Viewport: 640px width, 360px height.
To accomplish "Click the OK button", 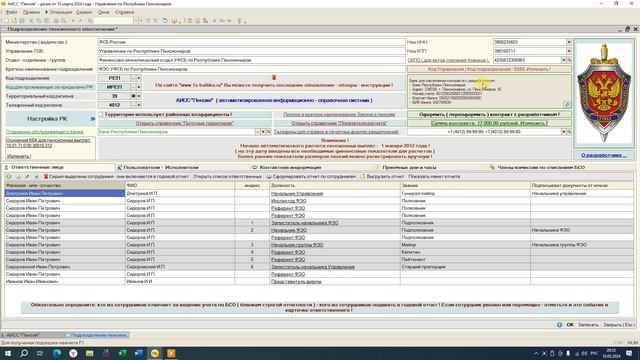I will 570,325.
